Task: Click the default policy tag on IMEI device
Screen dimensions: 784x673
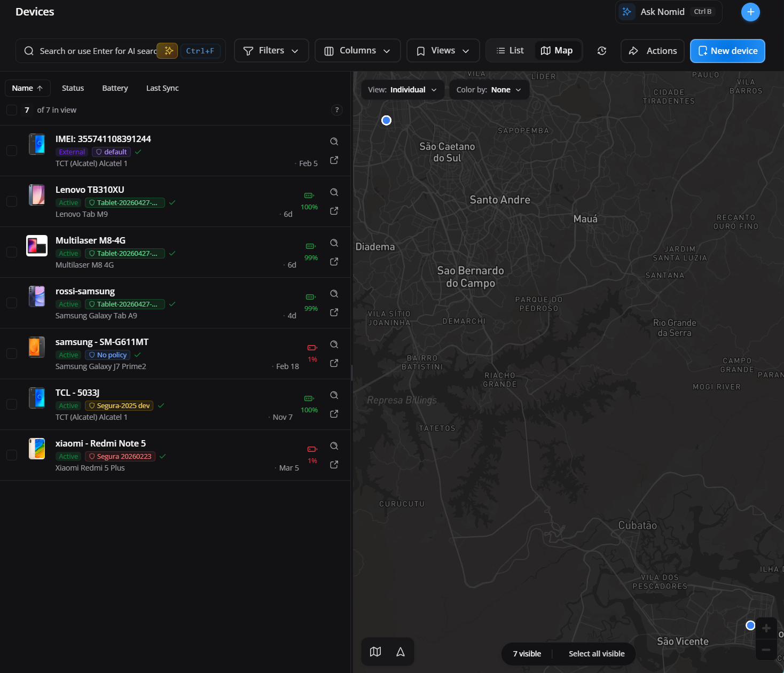Action: [111, 152]
